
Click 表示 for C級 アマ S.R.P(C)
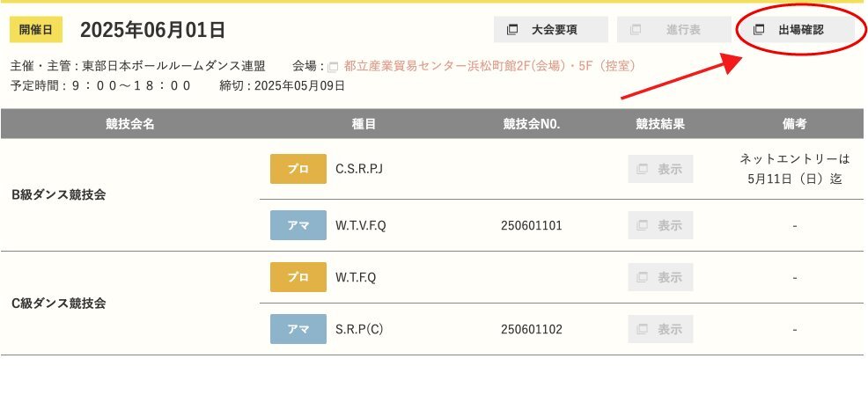[660, 329]
